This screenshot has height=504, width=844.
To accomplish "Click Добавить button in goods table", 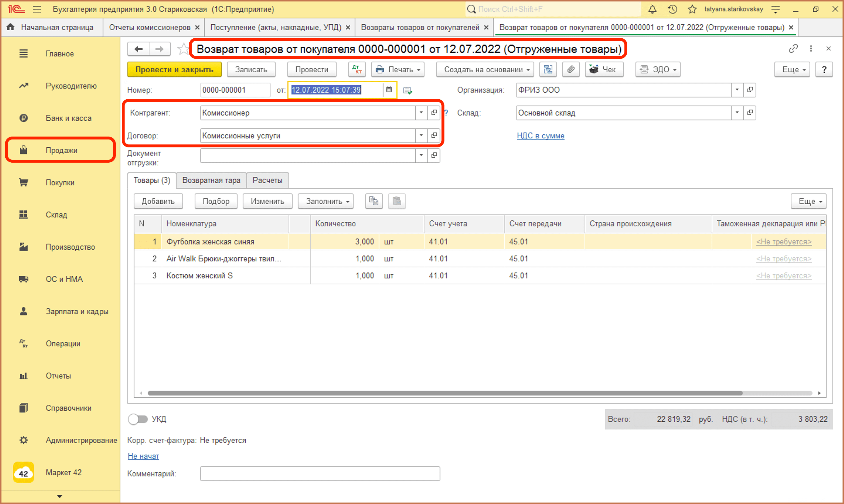I will pyautogui.click(x=158, y=201).
